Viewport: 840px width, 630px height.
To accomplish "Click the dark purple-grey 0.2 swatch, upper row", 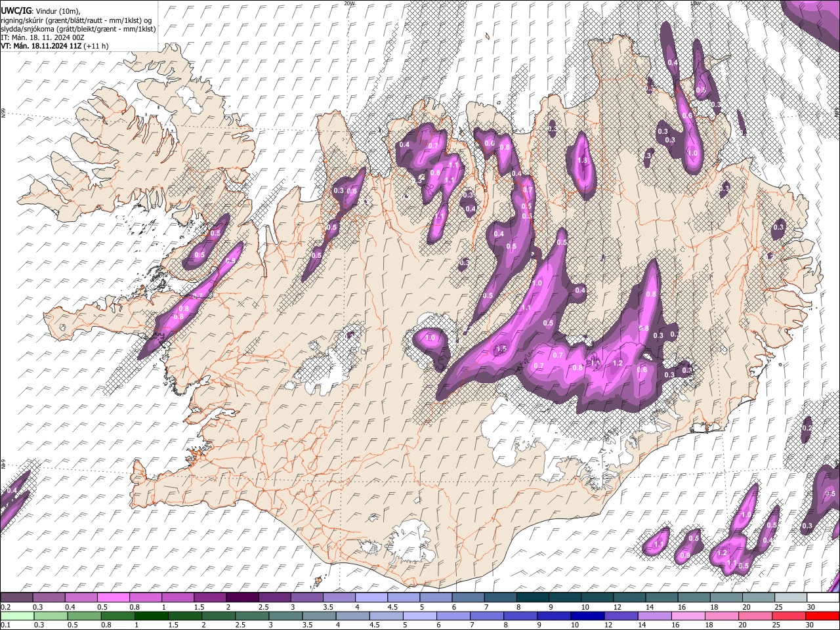I will (16, 598).
